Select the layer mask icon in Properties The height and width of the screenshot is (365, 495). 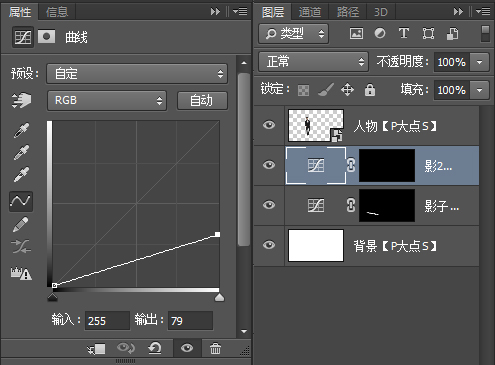(46, 36)
